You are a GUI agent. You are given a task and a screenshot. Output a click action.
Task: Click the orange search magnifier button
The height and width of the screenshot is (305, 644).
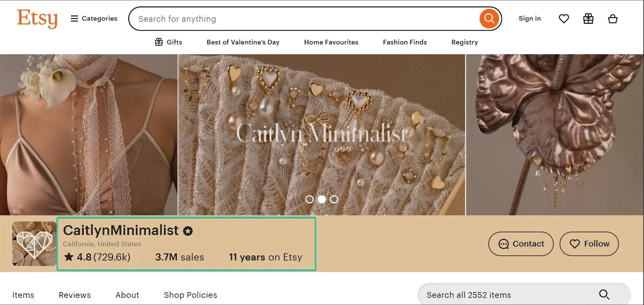tap(489, 19)
